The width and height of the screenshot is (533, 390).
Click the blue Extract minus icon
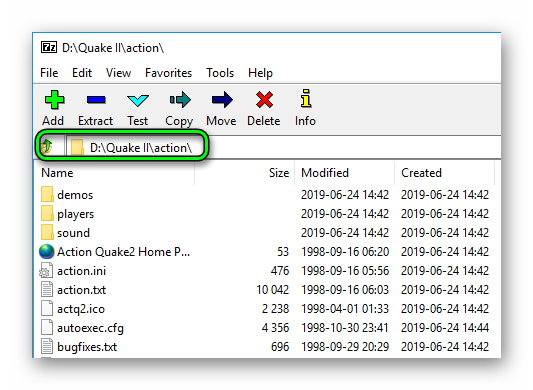[96, 100]
